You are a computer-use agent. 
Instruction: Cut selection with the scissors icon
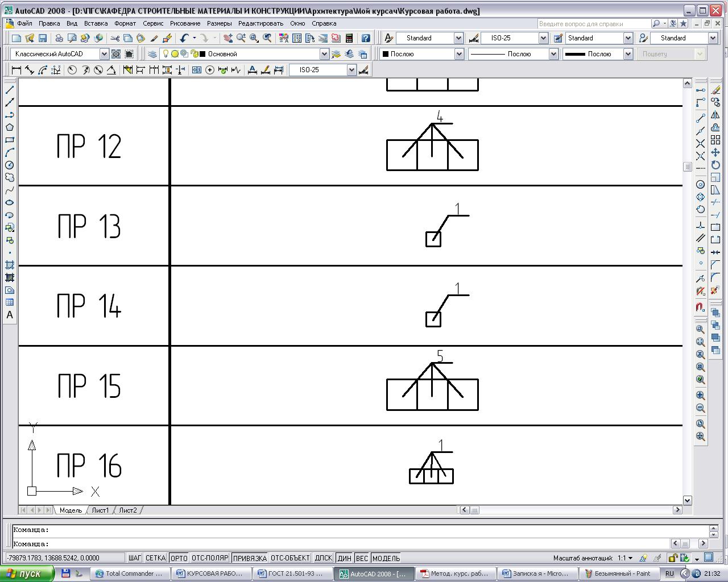[115, 38]
